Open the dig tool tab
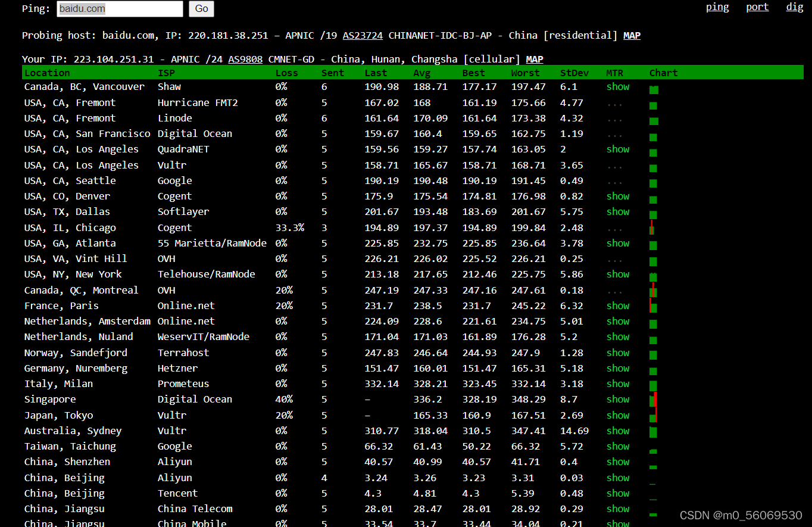812x527 pixels. point(795,7)
